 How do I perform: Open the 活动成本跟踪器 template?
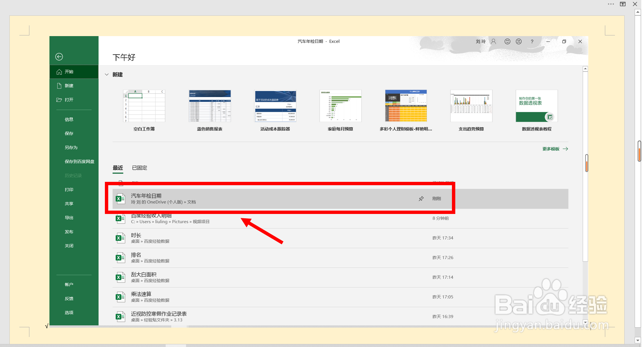(x=275, y=110)
